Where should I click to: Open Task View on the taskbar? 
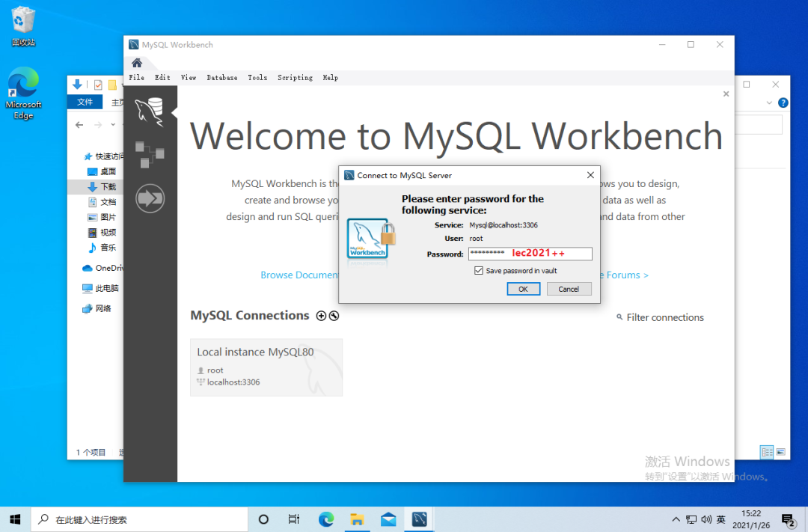pos(294,519)
